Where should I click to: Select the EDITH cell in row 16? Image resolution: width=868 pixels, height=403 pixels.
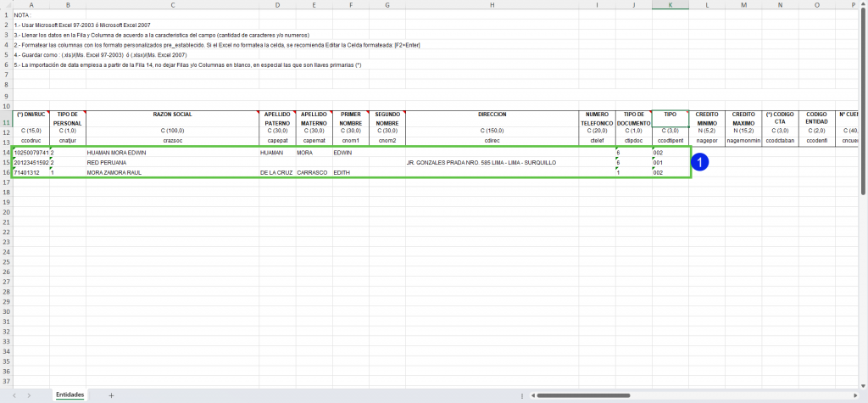pos(350,172)
